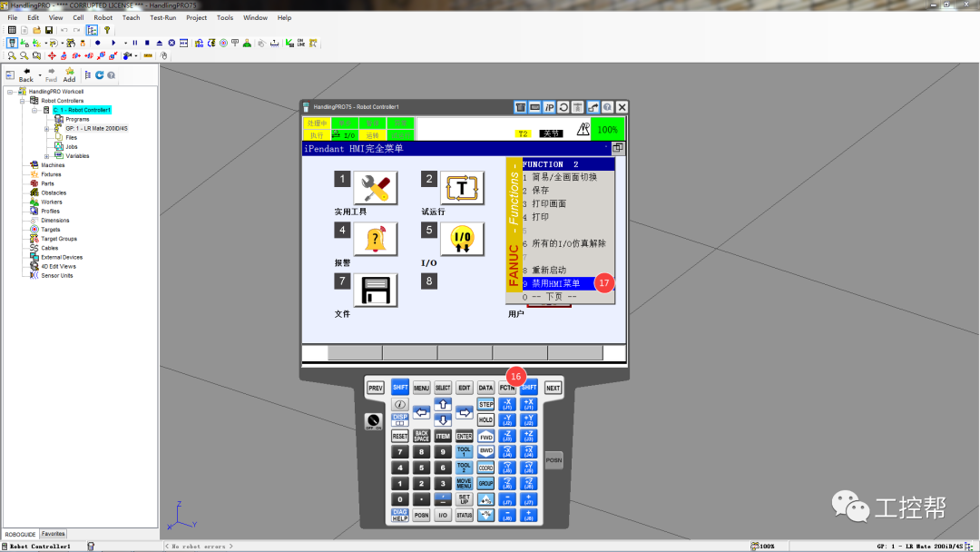Expand the Variables tree node

47,156
